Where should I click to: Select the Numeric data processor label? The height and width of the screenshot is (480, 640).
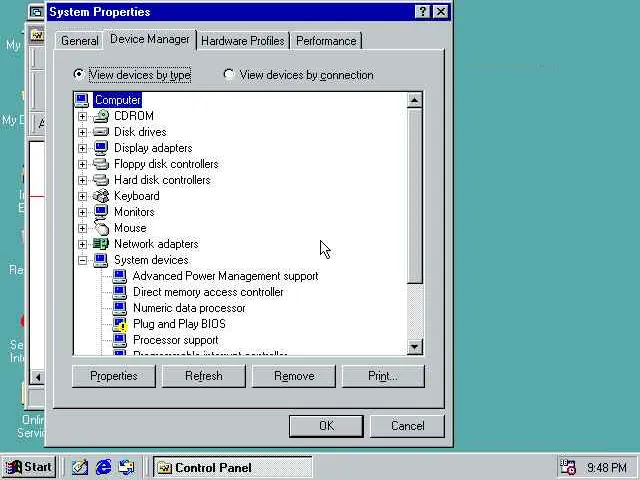(x=189, y=308)
